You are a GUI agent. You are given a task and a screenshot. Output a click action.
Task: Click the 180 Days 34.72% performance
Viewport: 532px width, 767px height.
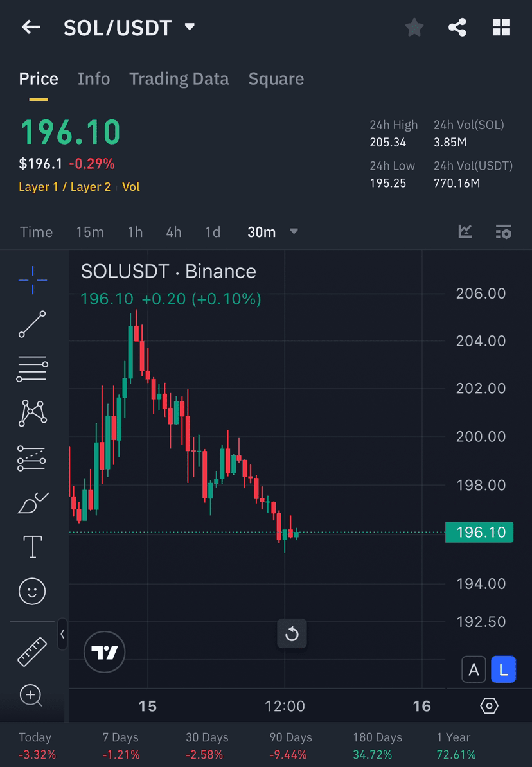[x=377, y=745]
